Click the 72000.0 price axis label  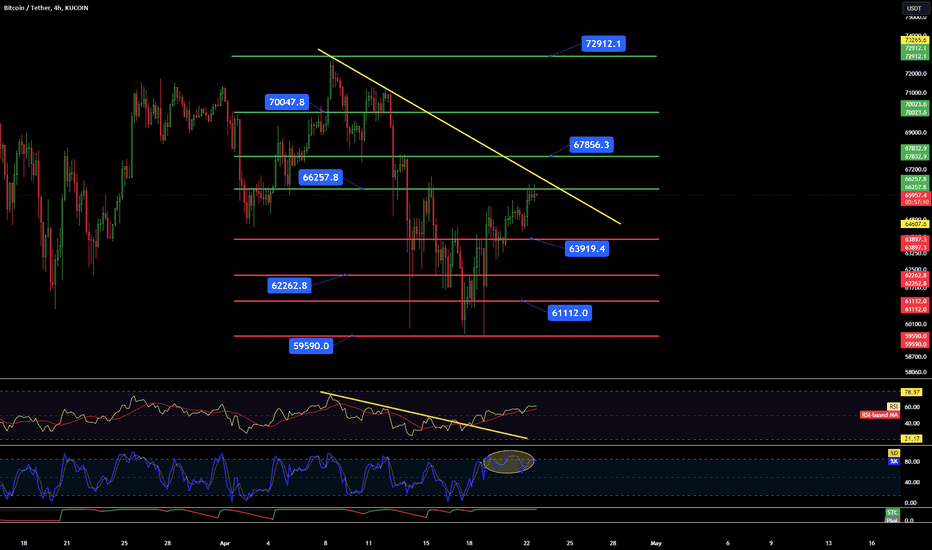click(915, 74)
